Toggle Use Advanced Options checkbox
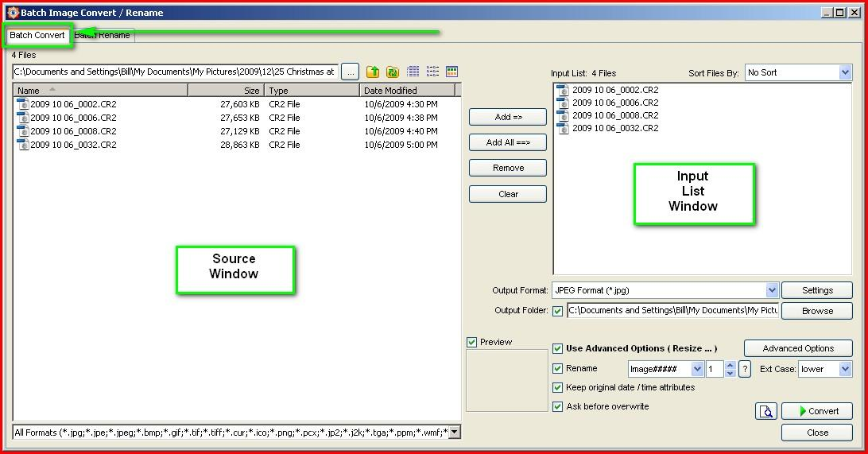The height and width of the screenshot is (454, 868). tap(557, 348)
